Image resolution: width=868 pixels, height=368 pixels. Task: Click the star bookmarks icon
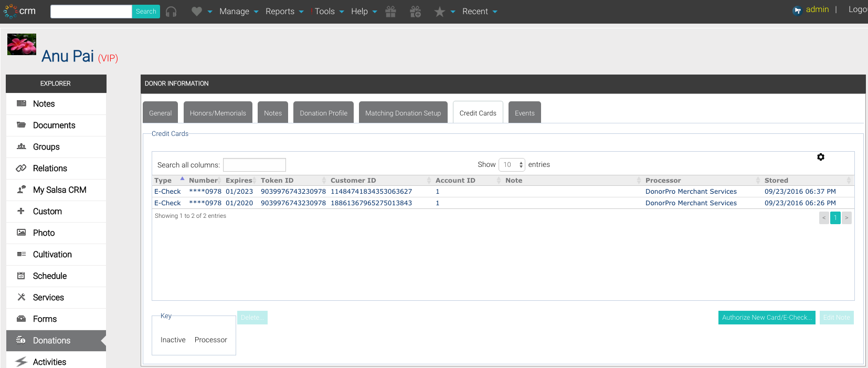[x=440, y=12]
